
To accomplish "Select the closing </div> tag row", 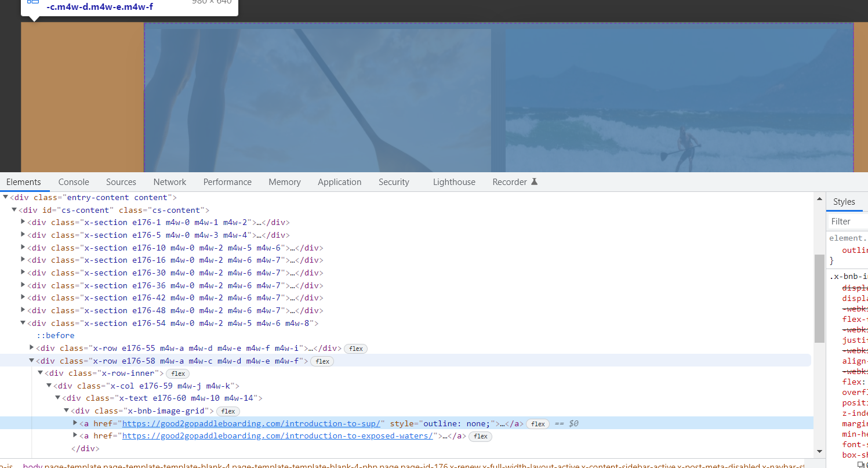I will tap(85, 448).
